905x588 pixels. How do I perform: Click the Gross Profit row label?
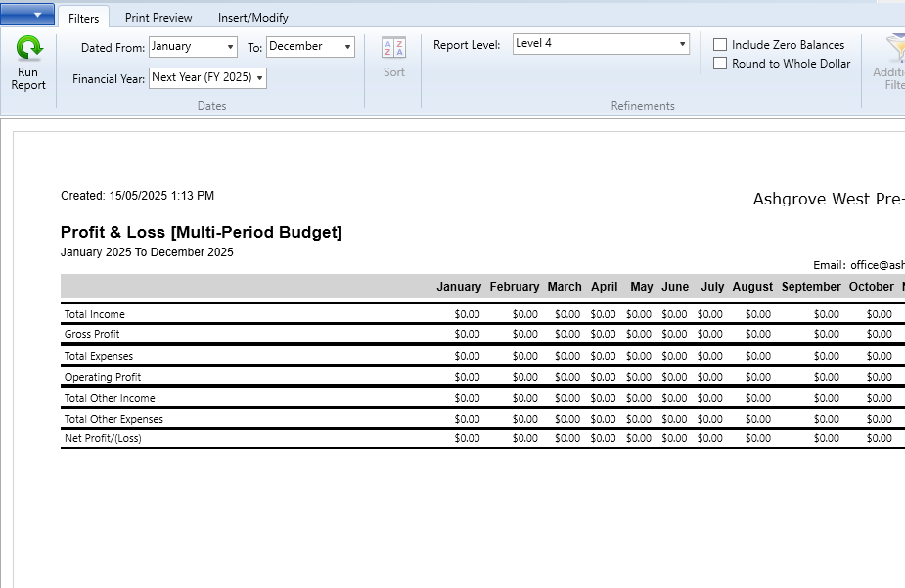pos(92,334)
